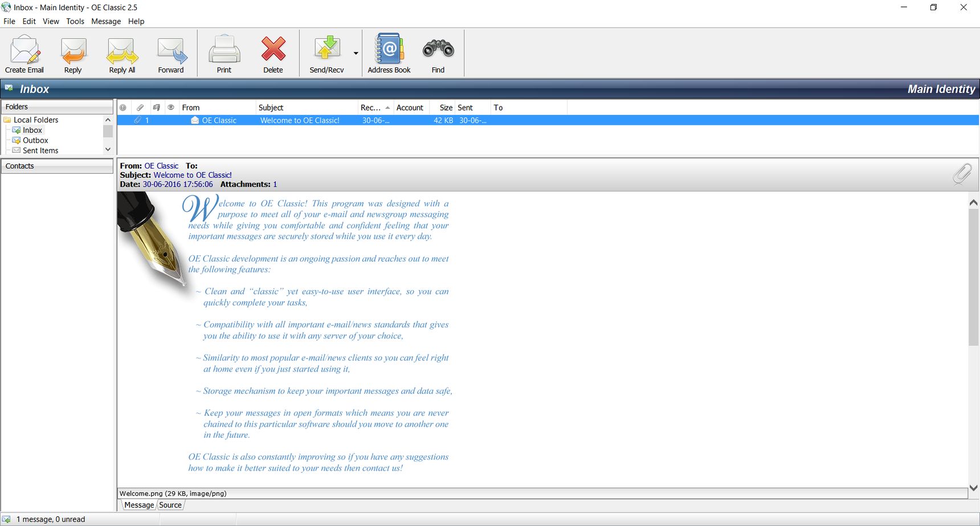This screenshot has height=526, width=980.
Task: Click the Inbox banner folder icon
Action: click(x=9, y=88)
